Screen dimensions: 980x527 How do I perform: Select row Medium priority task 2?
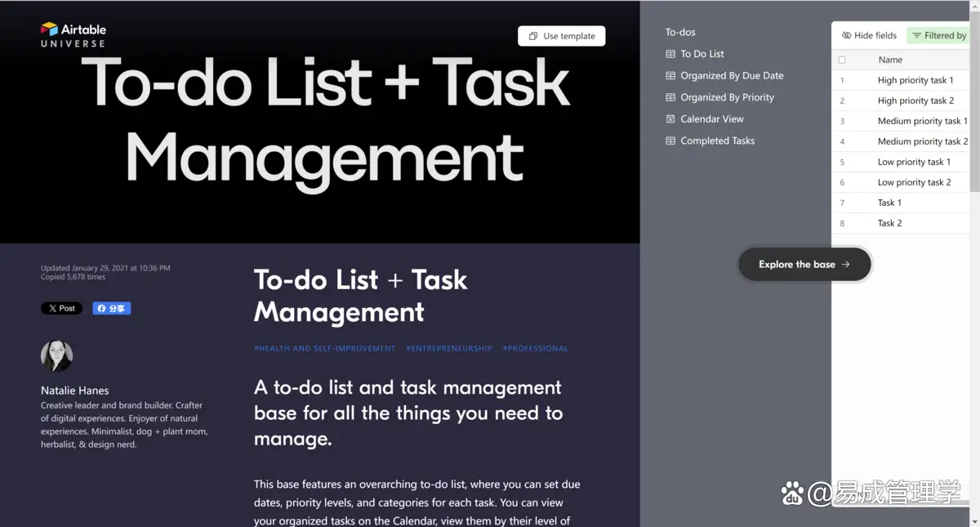[x=901, y=141]
